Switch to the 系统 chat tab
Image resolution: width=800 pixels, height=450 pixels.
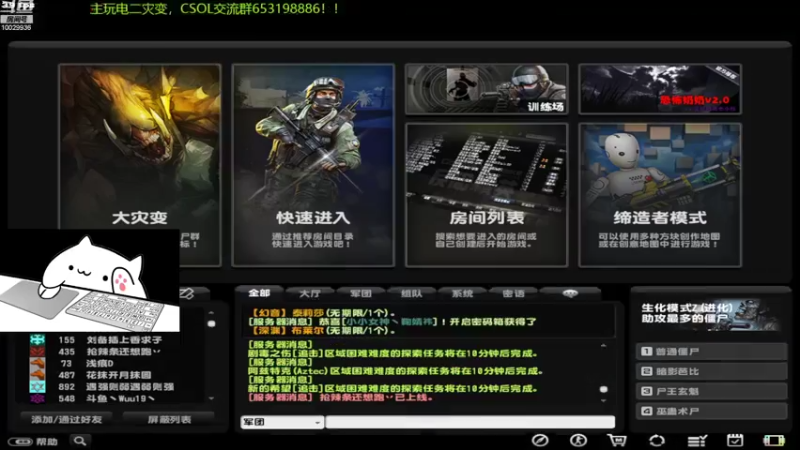[x=462, y=293]
